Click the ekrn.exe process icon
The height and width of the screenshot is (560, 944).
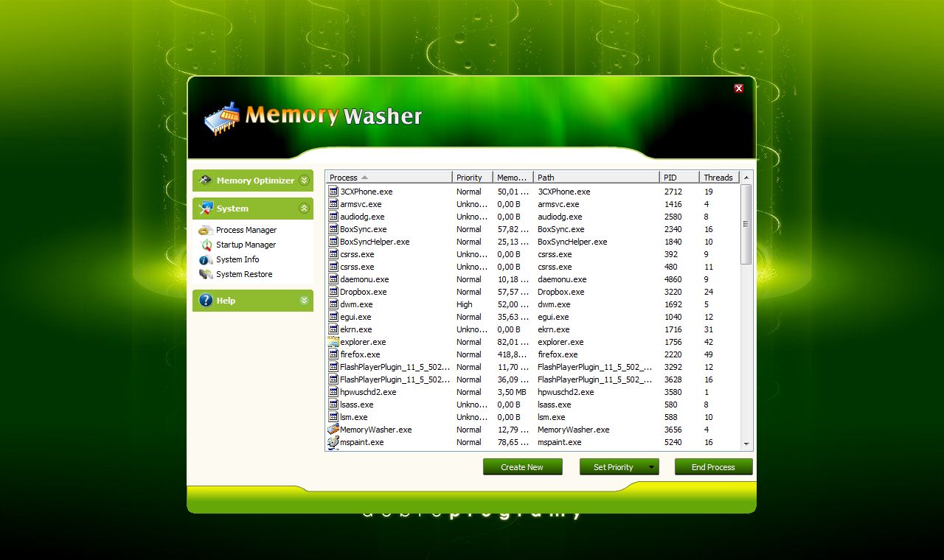point(333,329)
